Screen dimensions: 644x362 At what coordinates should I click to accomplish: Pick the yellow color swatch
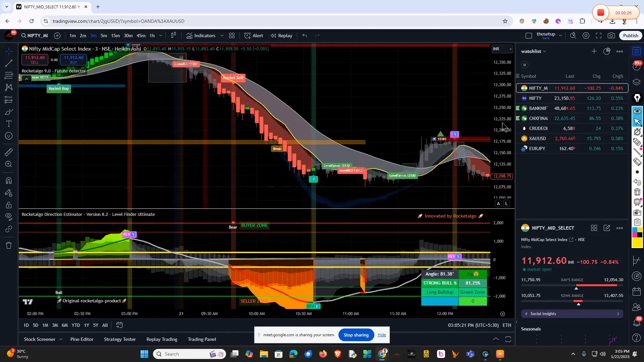637,242
